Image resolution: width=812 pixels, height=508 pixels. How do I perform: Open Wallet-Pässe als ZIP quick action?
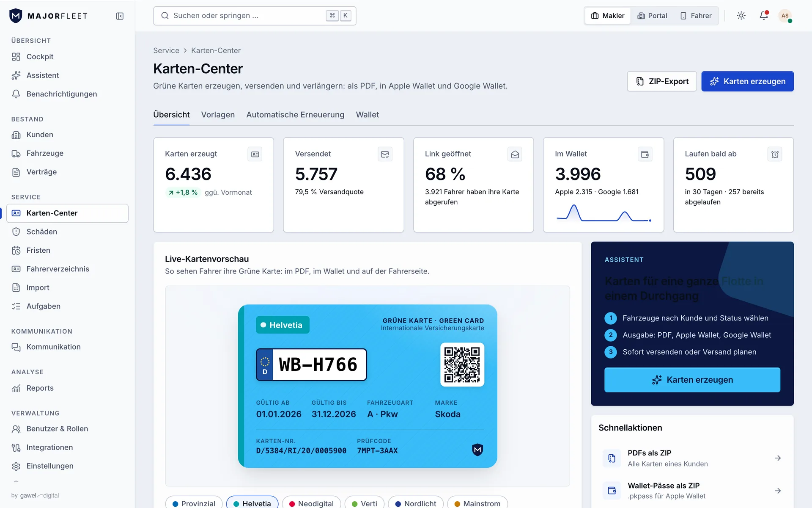(x=692, y=491)
